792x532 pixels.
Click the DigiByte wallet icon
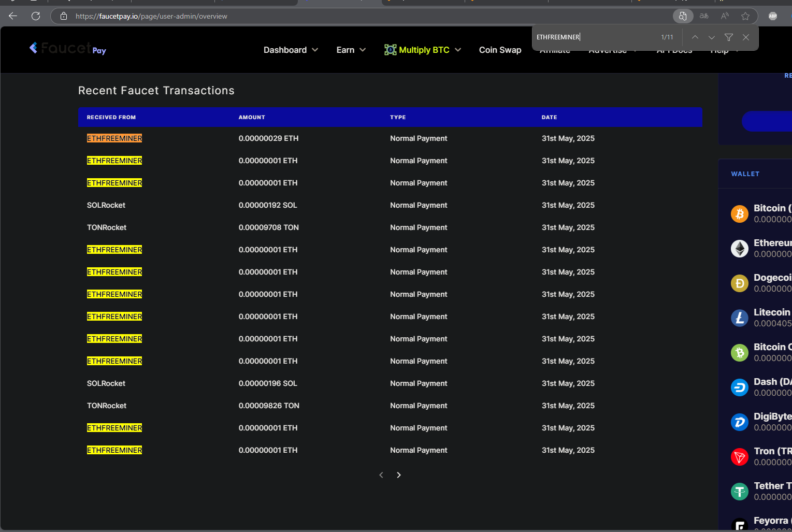coord(740,422)
